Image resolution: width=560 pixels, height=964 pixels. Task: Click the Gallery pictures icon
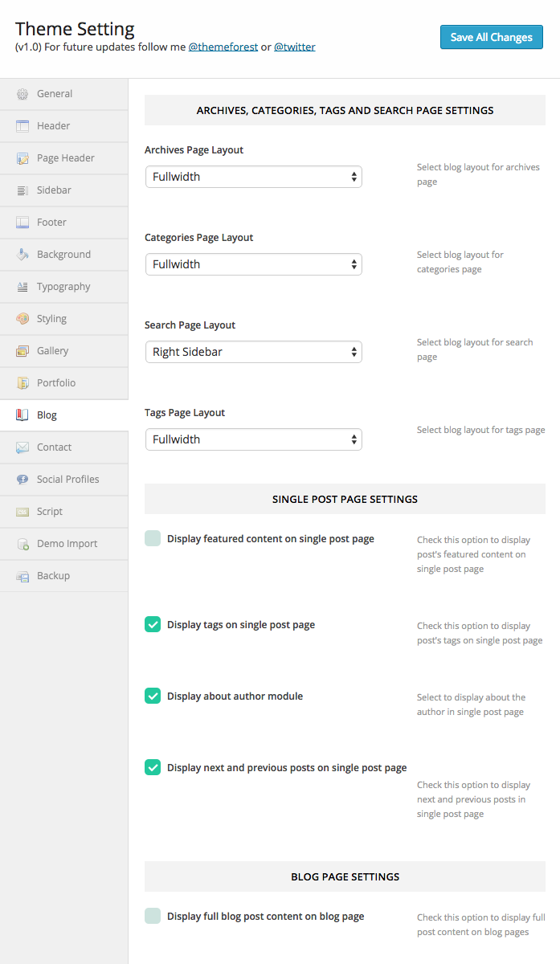tap(22, 351)
